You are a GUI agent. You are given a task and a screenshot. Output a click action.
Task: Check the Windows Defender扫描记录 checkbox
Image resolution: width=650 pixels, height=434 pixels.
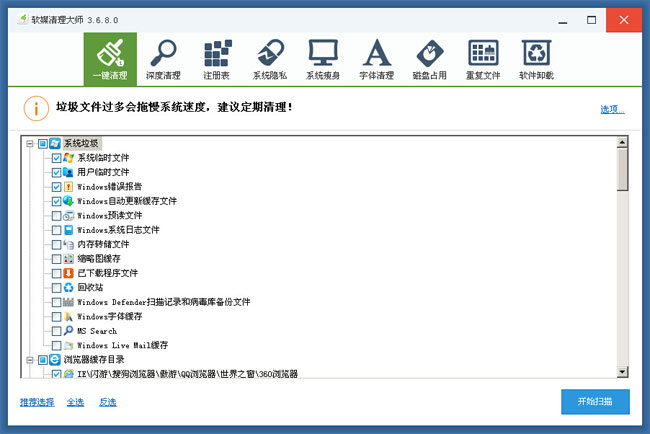pos(56,302)
